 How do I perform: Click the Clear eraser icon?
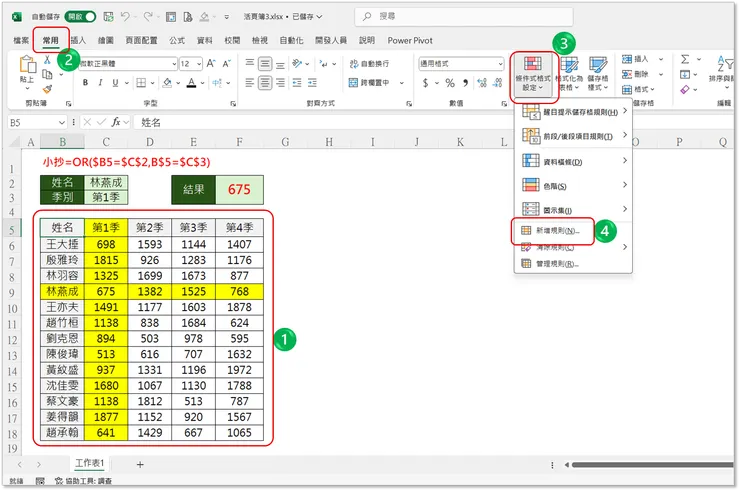pyautogui.click(x=685, y=89)
